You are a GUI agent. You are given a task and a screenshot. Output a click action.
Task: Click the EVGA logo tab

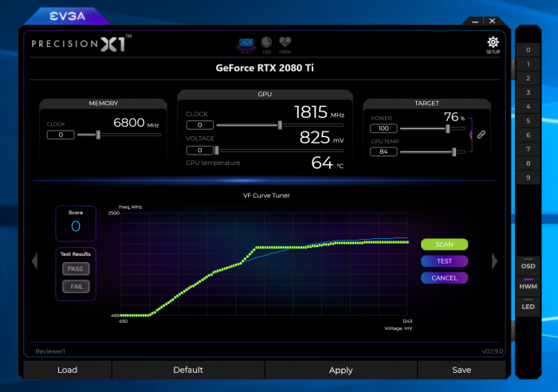67,16
